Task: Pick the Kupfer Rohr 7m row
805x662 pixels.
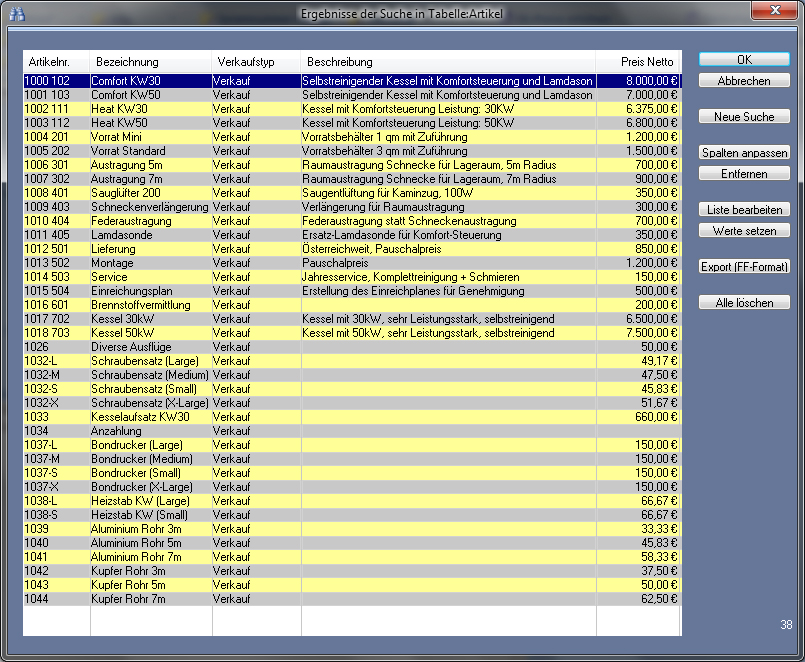Action: coord(352,599)
